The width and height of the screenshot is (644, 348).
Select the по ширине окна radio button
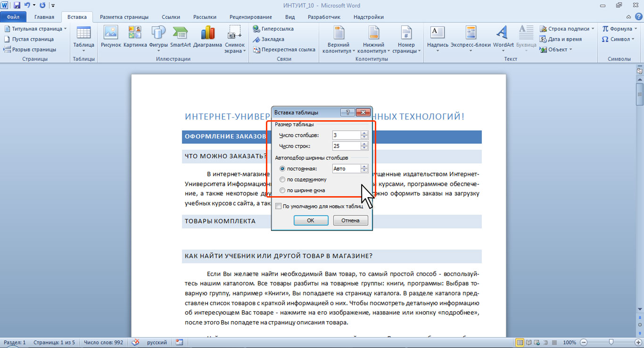click(x=282, y=191)
